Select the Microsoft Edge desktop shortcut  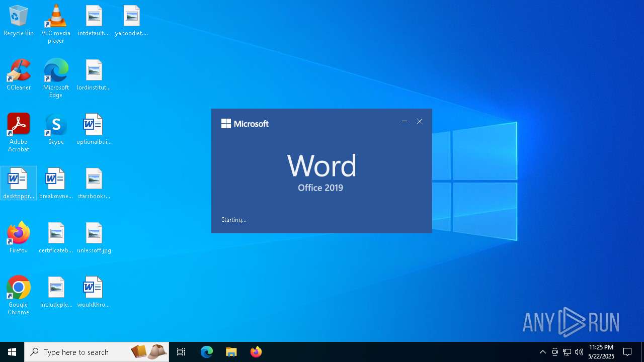pyautogui.click(x=56, y=78)
